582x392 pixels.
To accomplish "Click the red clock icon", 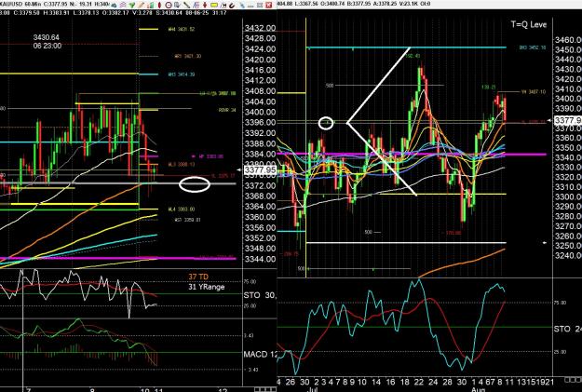I will [x=169, y=6].
